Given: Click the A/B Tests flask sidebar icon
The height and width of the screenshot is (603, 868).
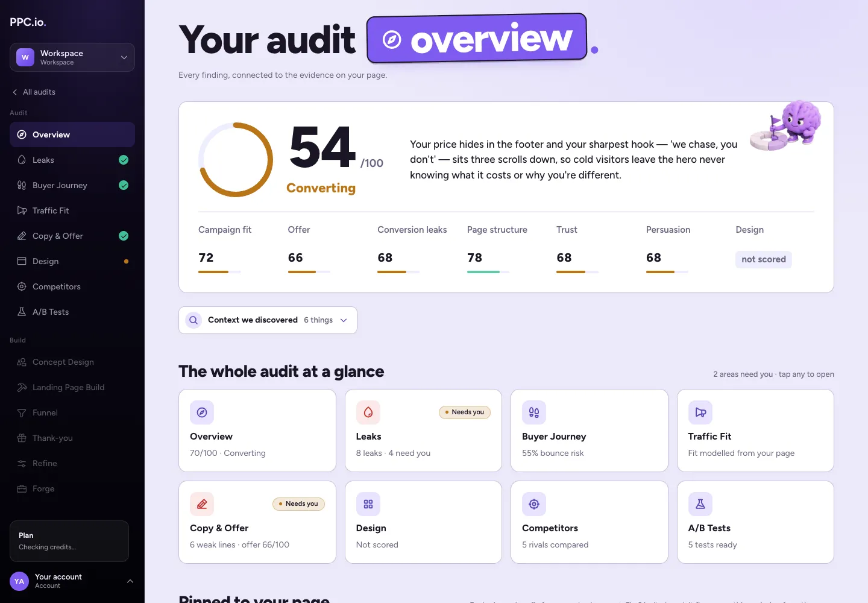Looking at the screenshot, I should [x=22, y=312].
